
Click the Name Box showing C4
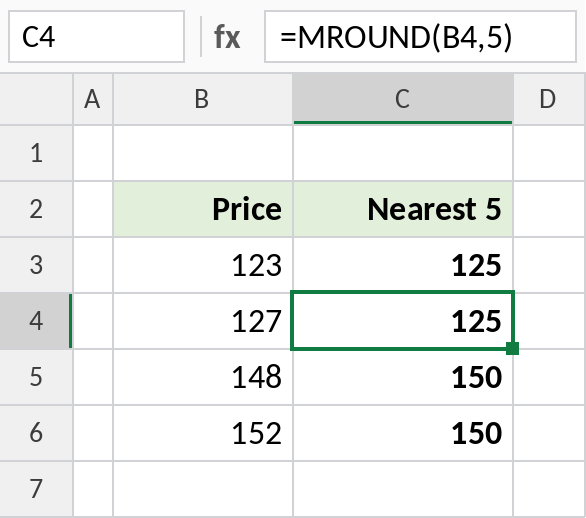click(96, 37)
